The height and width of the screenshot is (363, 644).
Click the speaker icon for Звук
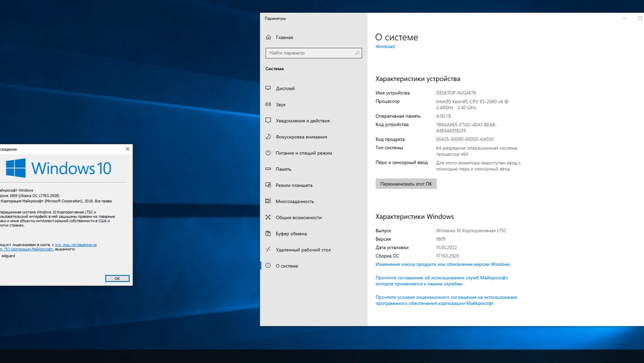click(268, 105)
